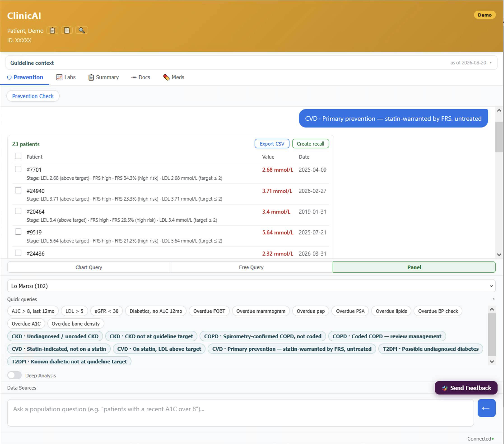This screenshot has width=504, height=444.
Task: Open the Labs tab with chart icon
Action: click(x=66, y=77)
